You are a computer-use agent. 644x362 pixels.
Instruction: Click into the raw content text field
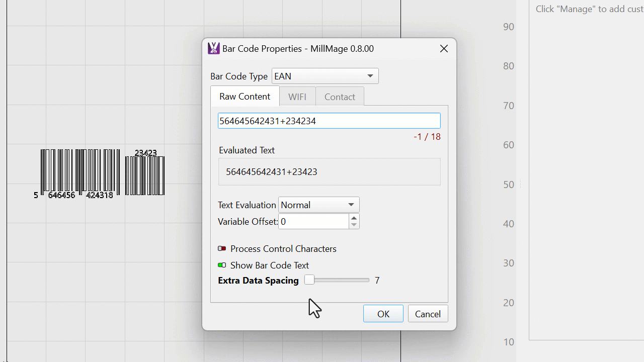[x=329, y=121]
